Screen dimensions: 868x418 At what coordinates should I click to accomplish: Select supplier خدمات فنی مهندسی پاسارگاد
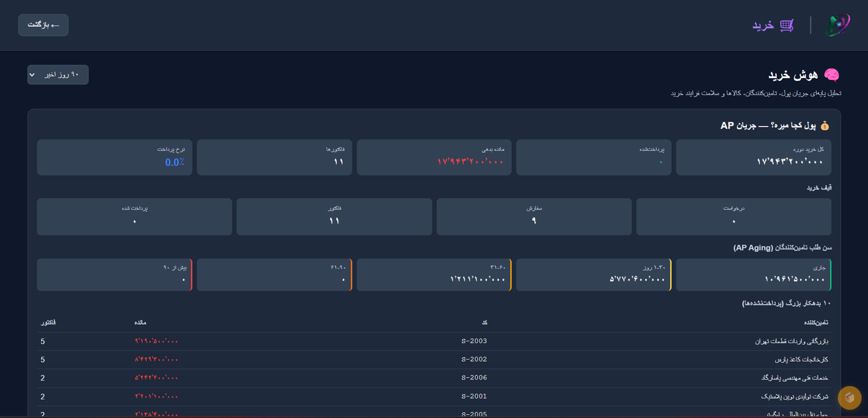[795, 378]
